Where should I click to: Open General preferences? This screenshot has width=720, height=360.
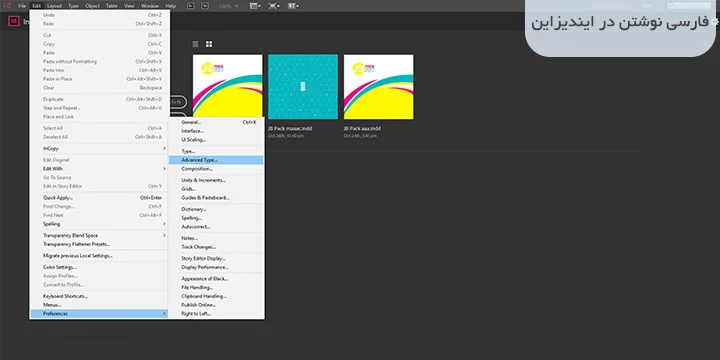216,122
